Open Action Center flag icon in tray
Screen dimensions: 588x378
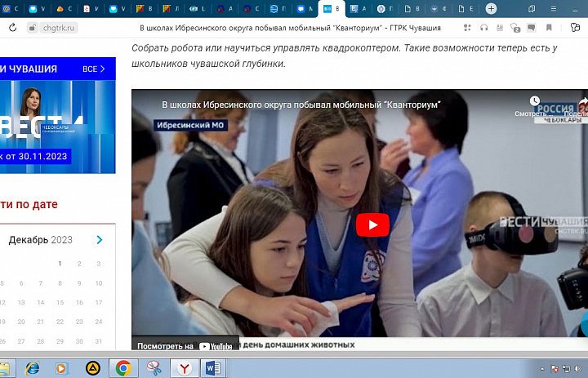click(x=555, y=369)
